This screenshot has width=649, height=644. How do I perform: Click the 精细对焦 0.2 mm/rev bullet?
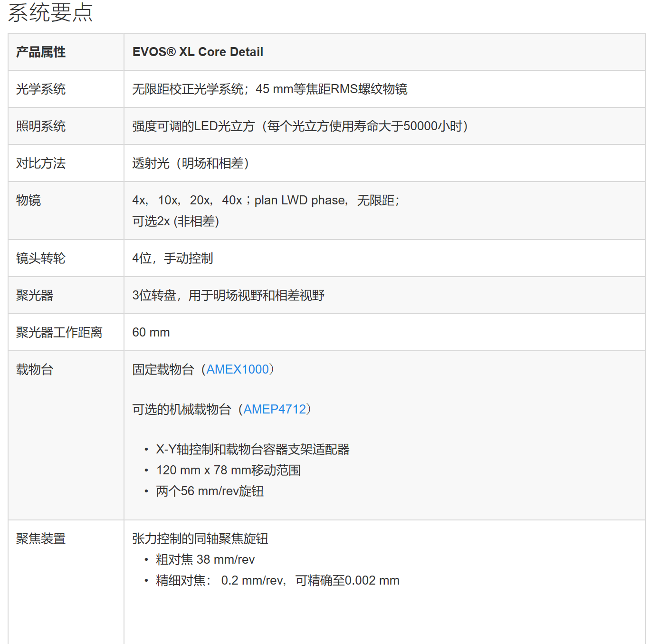click(278, 580)
